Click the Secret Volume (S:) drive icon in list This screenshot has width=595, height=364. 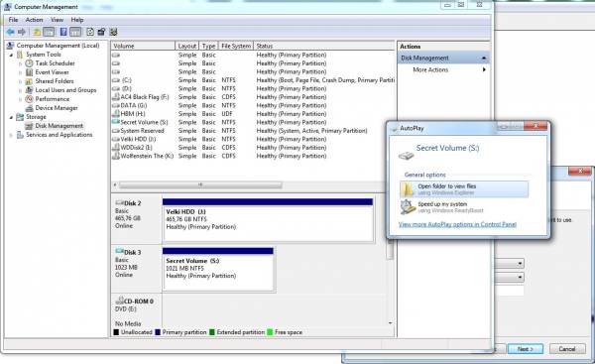[116, 122]
